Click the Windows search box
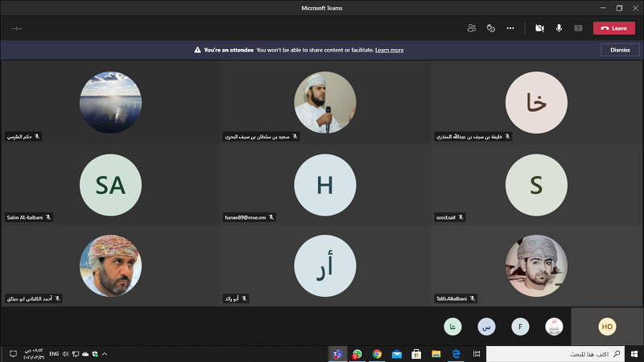The width and height of the screenshot is (644, 362). pos(555,354)
